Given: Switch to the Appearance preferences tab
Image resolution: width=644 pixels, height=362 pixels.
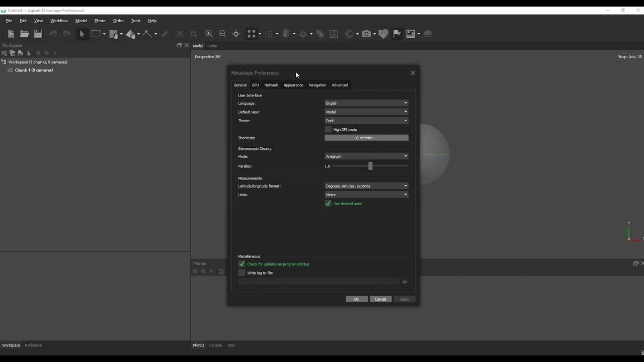Looking at the screenshot, I should coord(293,85).
